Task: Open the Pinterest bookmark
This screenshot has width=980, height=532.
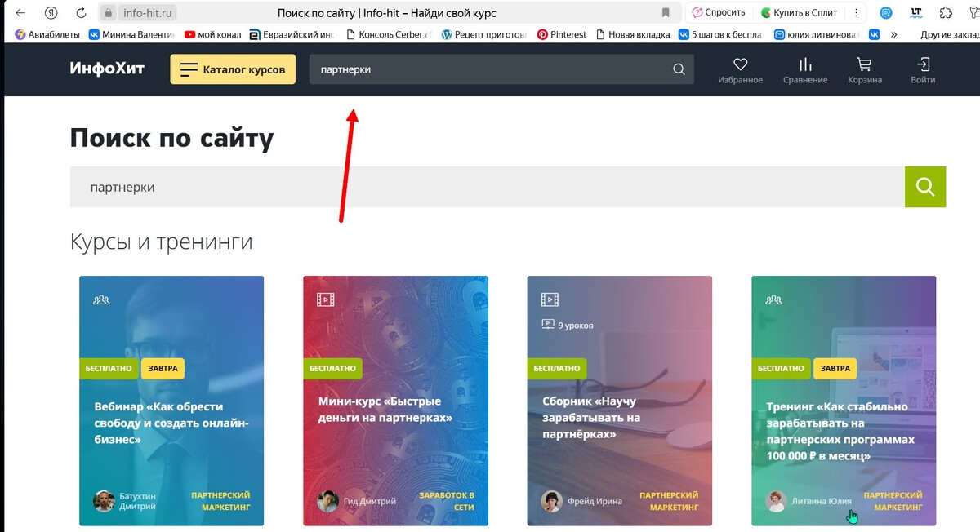Action: [562, 34]
